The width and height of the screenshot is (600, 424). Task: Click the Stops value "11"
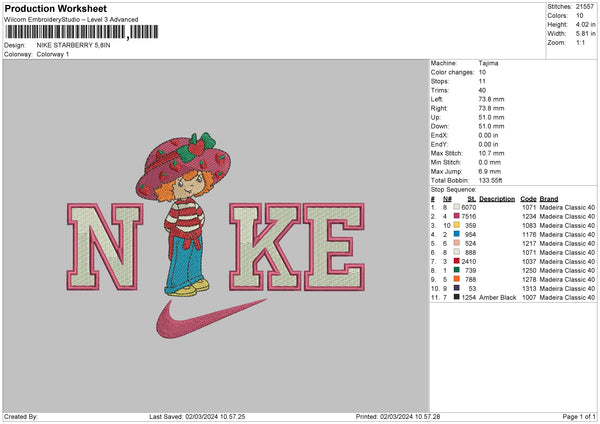482,81
